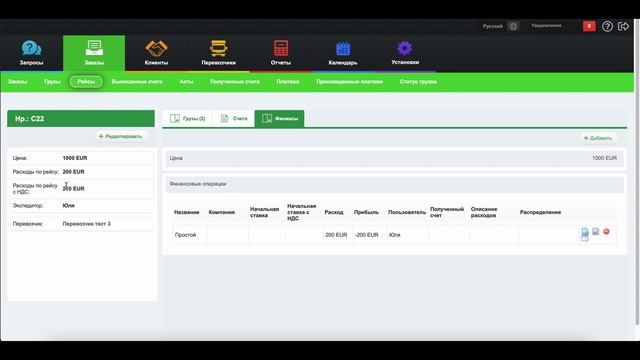
Task: Click the Описание расходов column header
Action: tap(484, 212)
